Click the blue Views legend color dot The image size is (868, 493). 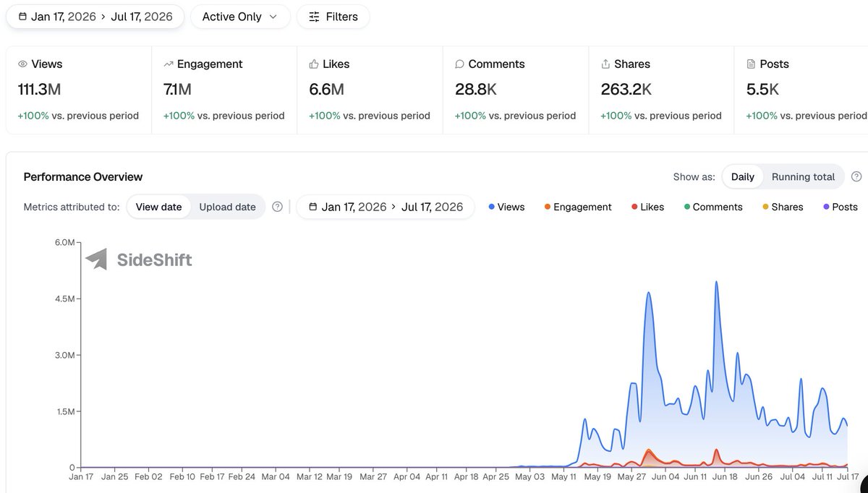(492, 207)
